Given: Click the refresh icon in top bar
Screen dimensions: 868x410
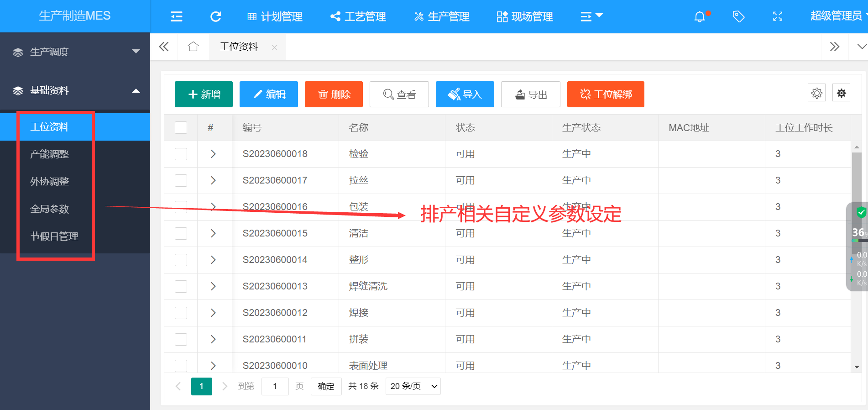Looking at the screenshot, I should click(x=215, y=17).
